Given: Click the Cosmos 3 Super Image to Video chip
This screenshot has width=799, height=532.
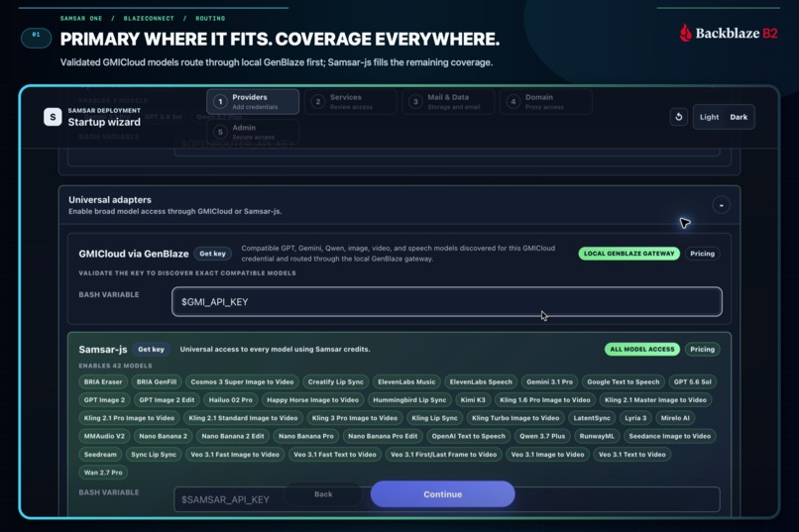Looking at the screenshot, I should point(242,381).
